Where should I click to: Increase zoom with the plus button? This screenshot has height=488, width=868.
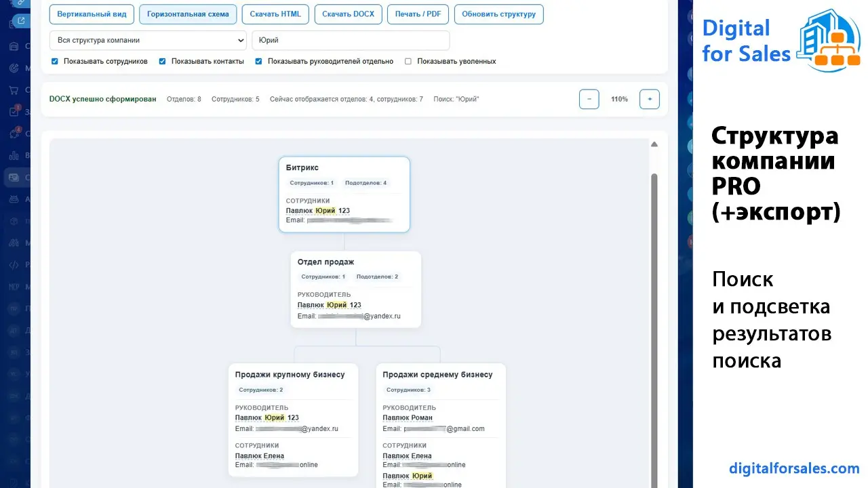coord(649,98)
